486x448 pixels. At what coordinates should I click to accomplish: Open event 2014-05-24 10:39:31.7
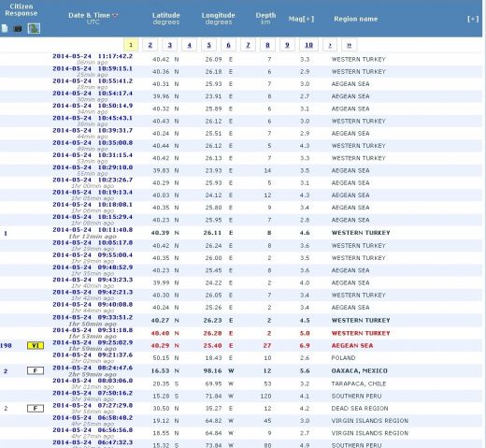[x=93, y=130]
